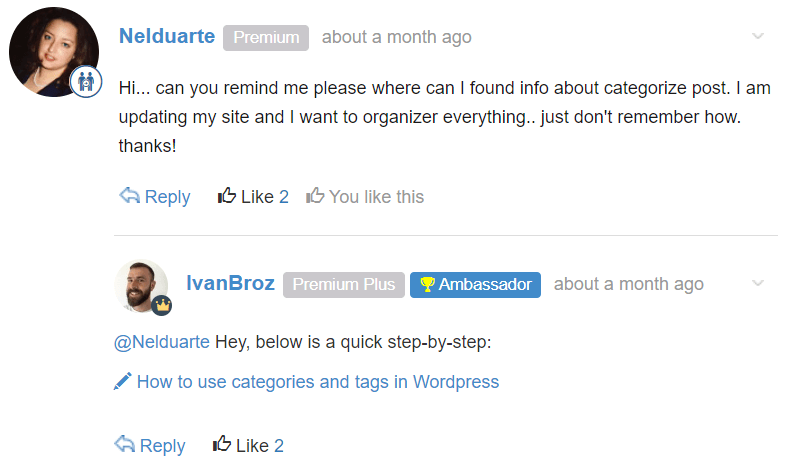Click the Premium Plus badge next to IvanBroz
Screen dimensions: 802x466
tap(344, 284)
